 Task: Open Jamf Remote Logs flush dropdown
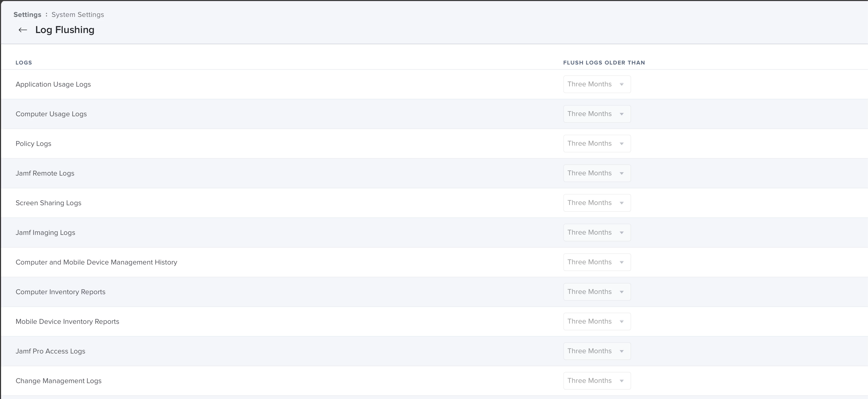click(596, 173)
